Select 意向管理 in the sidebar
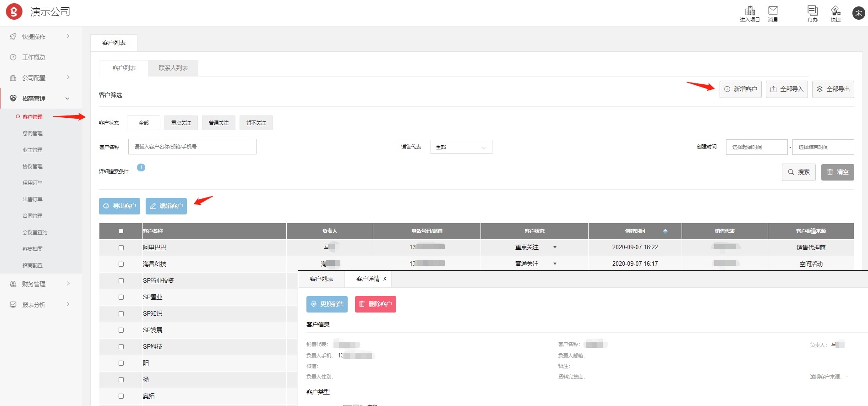Screen dimensions: 868x406 33,133
